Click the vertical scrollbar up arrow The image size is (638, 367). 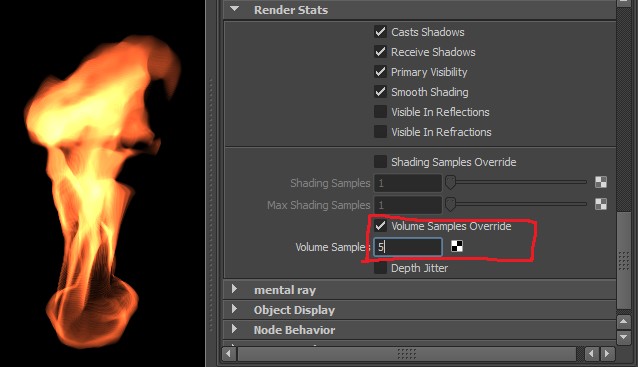coord(624,322)
